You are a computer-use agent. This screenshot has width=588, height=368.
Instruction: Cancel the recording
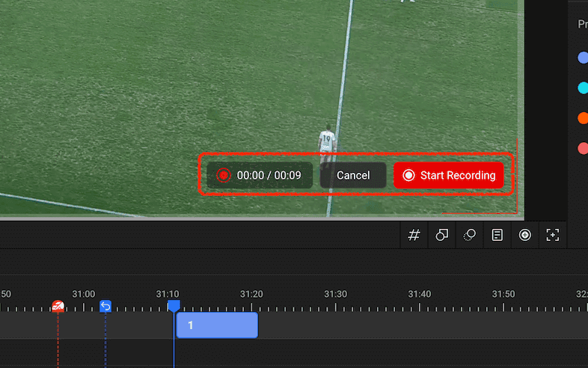(353, 175)
